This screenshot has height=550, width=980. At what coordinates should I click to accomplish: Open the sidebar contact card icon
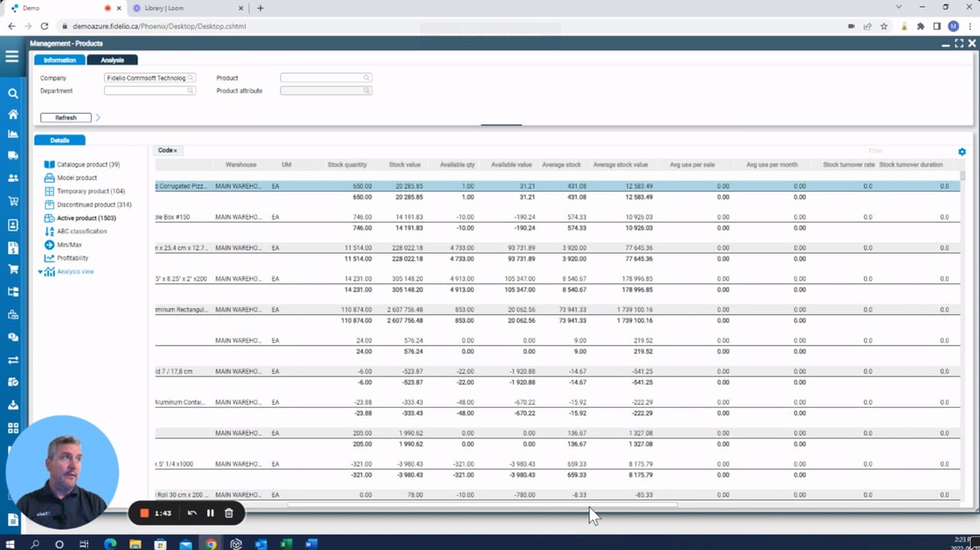tap(12, 225)
